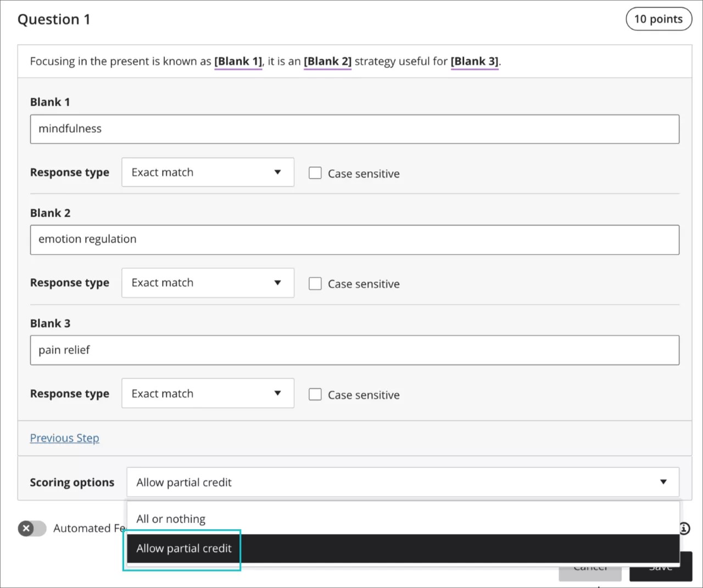Expand the Response type dropdown for Blank 2

coord(208,283)
